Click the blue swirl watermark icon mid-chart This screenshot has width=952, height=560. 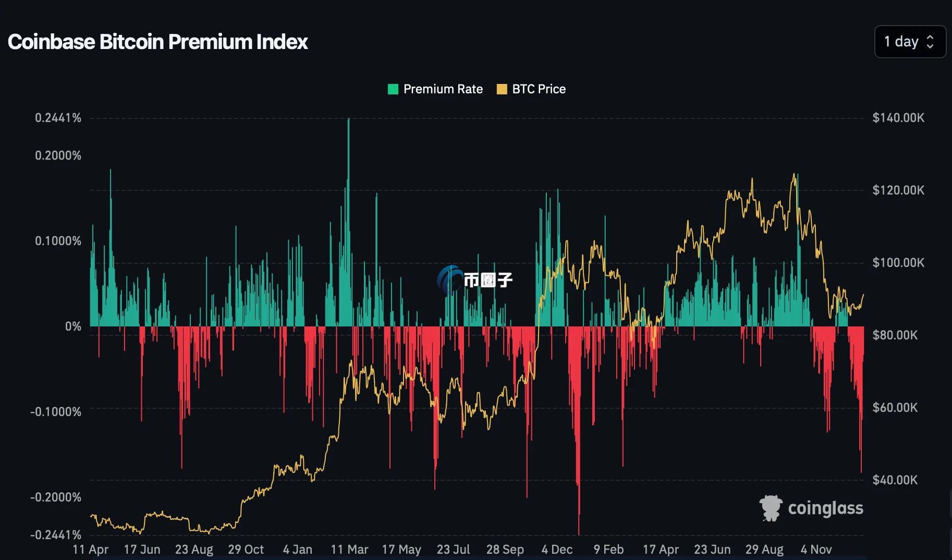(x=449, y=279)
